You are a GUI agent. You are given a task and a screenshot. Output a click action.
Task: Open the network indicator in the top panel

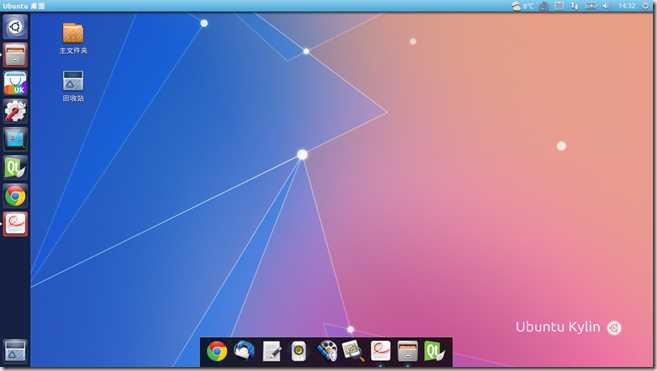coord(574,5)
